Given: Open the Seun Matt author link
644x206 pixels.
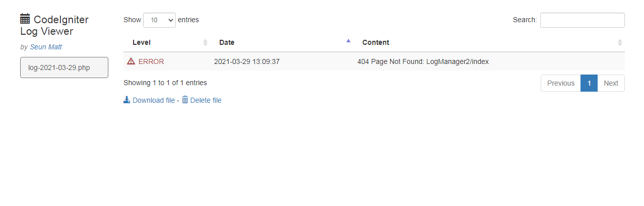Looking at the screenshot, I should click(46, 47).
